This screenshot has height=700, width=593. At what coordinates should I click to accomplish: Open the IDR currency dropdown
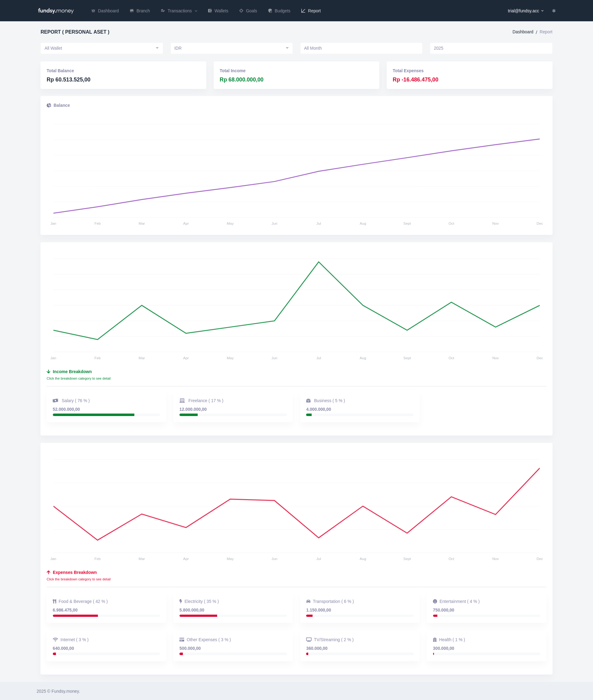pyautogui.click(x=231, y=48)
